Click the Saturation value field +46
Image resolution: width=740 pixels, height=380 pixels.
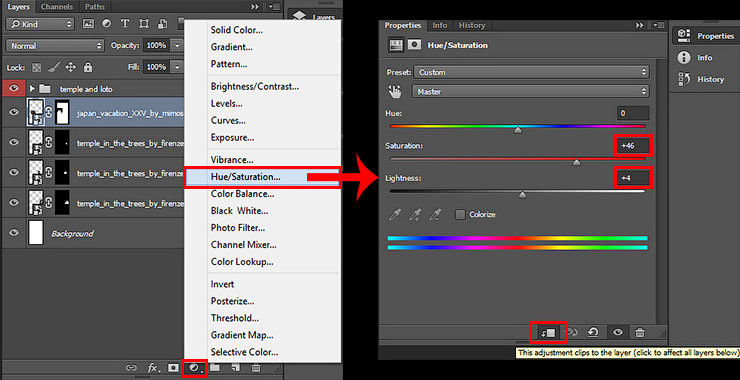pyautogui.click(x=633, y=146)
